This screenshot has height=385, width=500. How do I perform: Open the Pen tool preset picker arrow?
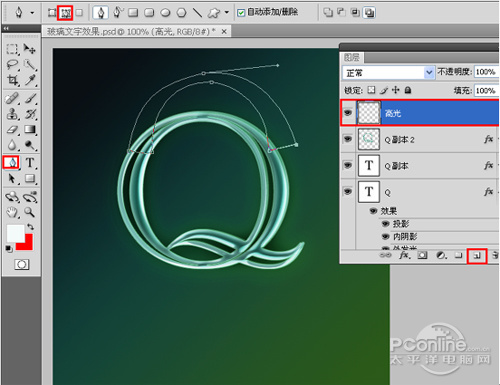pos(32,13)
